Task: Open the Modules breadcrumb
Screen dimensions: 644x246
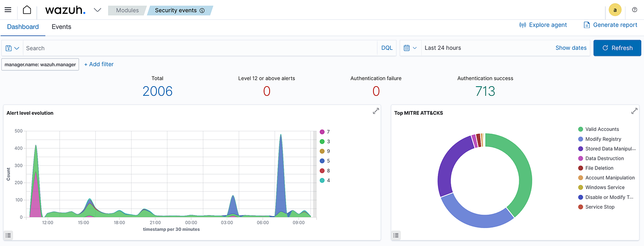Action: [127, 10]
